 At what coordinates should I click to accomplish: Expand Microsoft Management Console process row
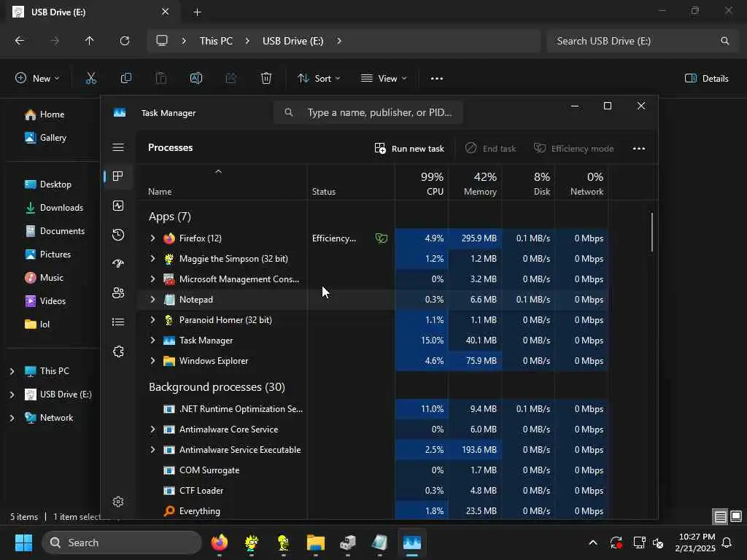pos(152,279)
